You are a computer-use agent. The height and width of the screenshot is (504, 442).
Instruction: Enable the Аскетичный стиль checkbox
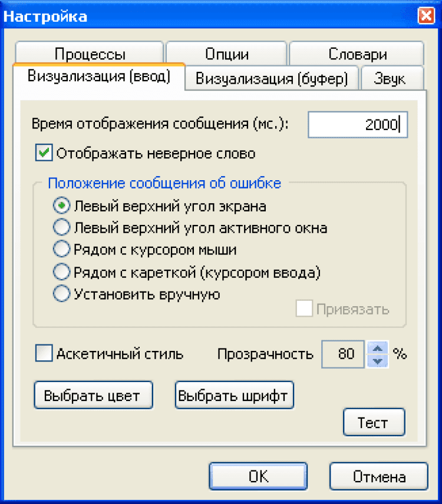44,354
